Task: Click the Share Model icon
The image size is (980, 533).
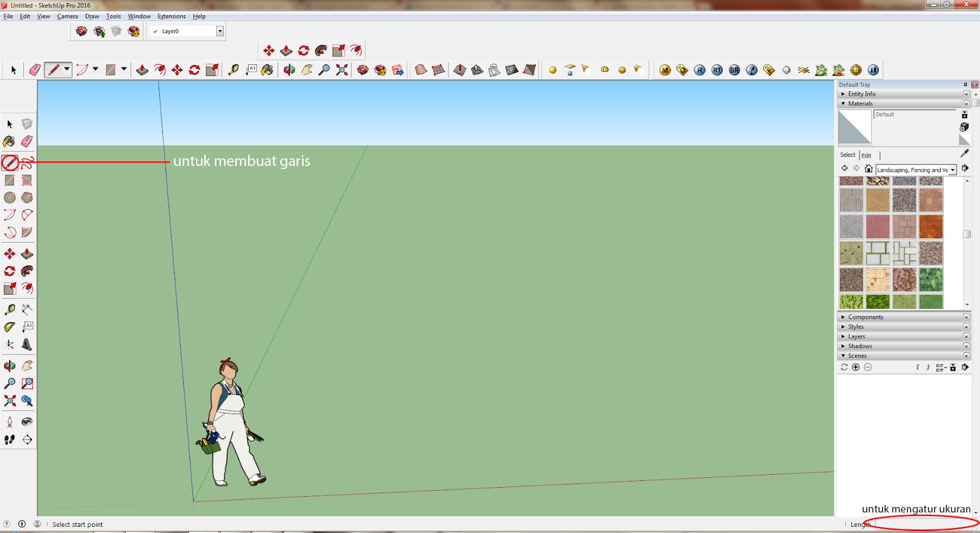Action: point(99,31)
